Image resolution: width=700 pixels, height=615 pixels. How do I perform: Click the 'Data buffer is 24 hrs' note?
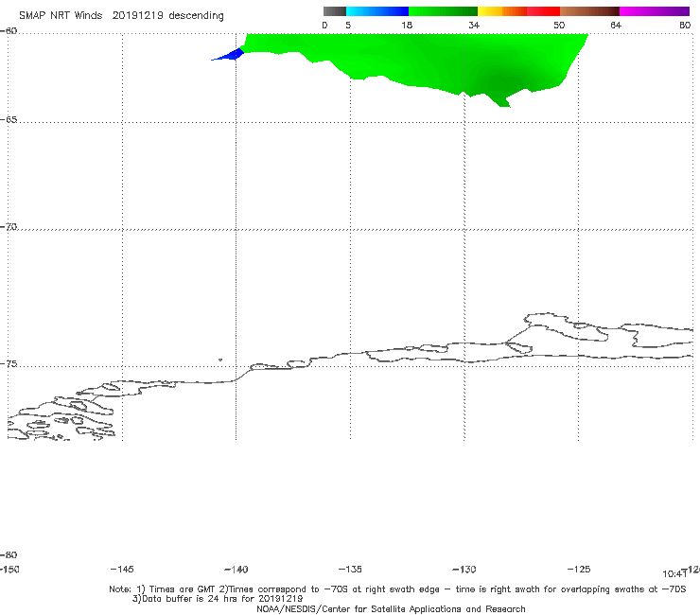coord(218,599)
